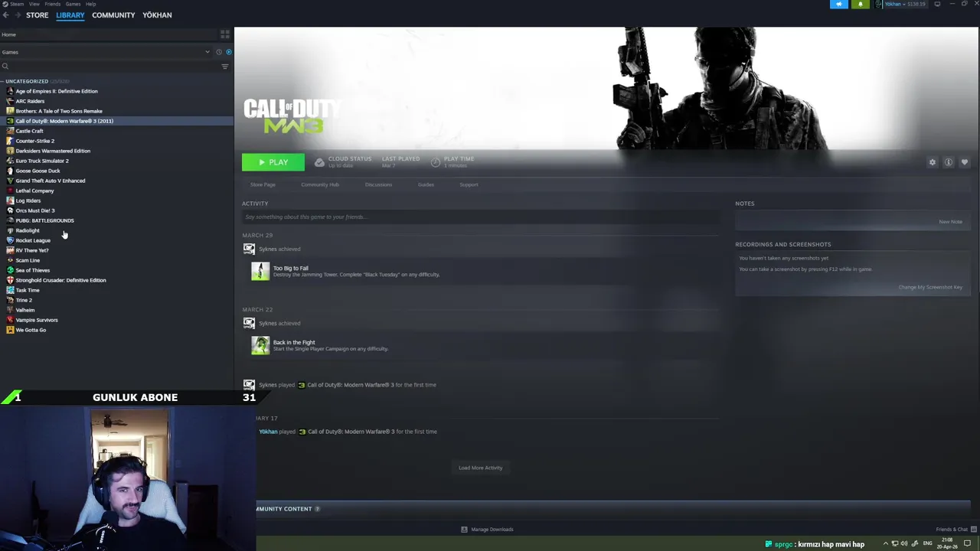Select Rocket League
Image resolution: width=980 pixels, height=551 pixels.
(x=33, y=240)
